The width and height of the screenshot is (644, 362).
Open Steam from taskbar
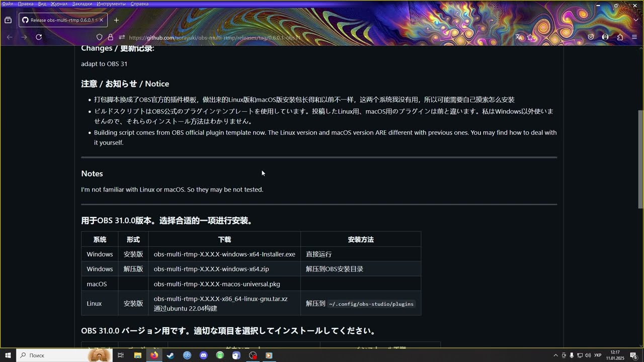tap(171, 355)
